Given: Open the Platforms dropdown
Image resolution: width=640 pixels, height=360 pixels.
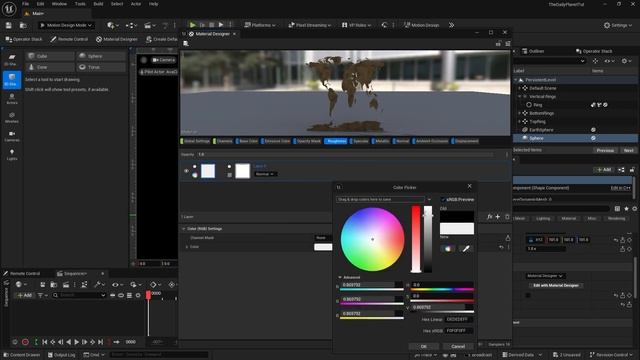Looking at the screenshot, I should (x=260, y=25).
